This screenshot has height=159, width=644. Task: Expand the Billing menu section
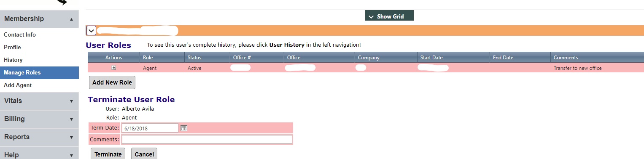click(x=39, y=119)
